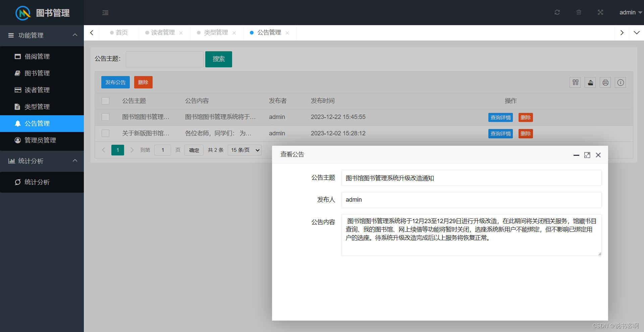Image resolution: width=644 pixels, height=332 pixels.
Task: Click the 确定 pagination button
Action: [x=194, y=150]
